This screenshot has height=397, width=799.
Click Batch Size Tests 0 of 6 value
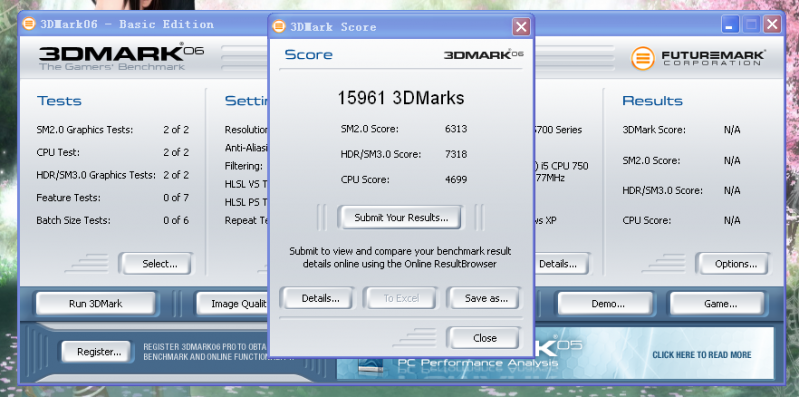[x=176, y=221]
